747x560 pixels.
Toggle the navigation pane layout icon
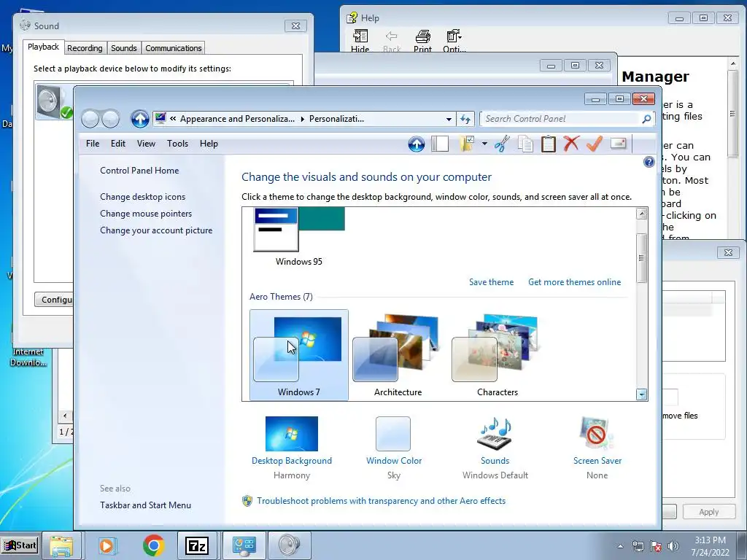(x=440, y=144)
